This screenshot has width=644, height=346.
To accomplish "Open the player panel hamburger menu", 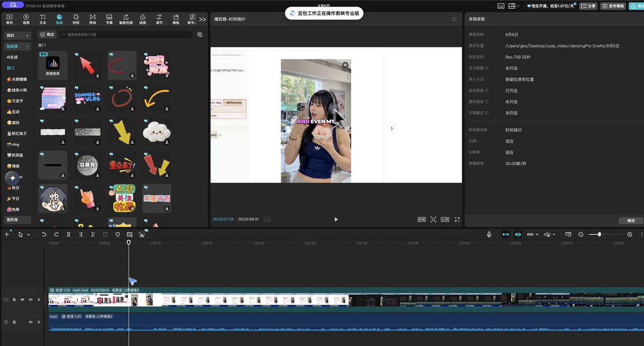I will [x=455, y=19].
